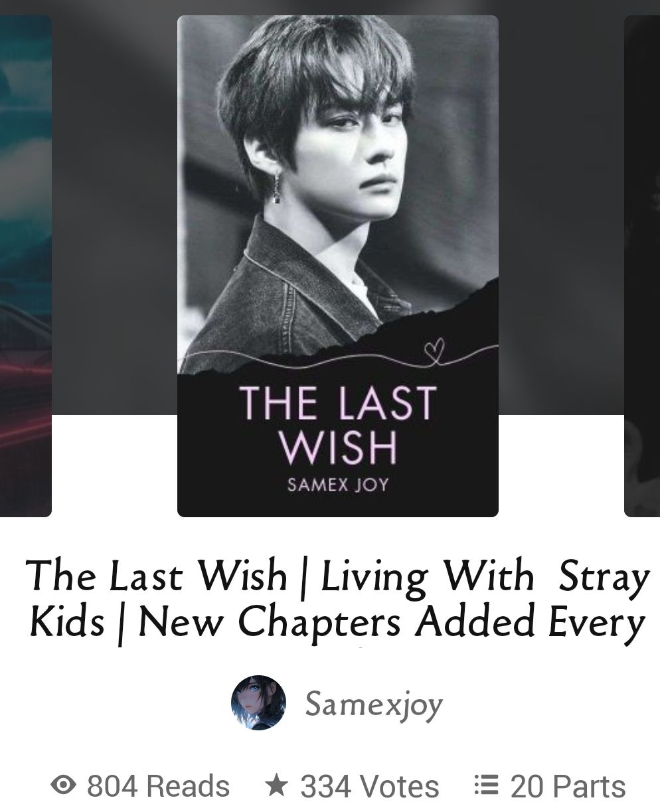This screenshot has height=812, width=660.
Task: Open the Samexjoy author profile name
Action: pos(374,704)
